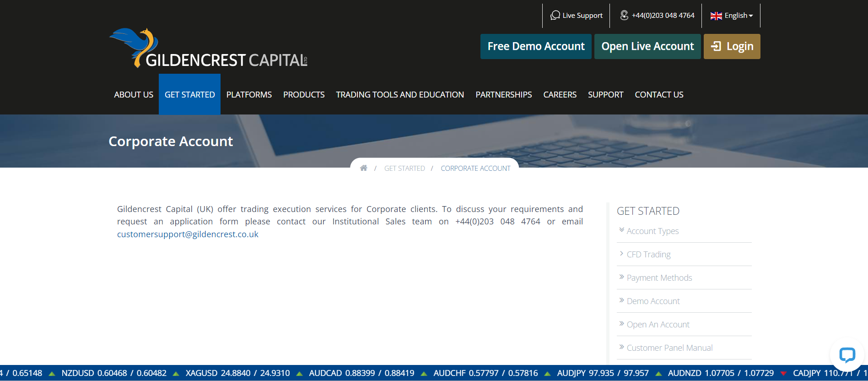Open the Contact Us menu item
The width and height of the screenshot is (868, 381).
click(x=659, y=94)
